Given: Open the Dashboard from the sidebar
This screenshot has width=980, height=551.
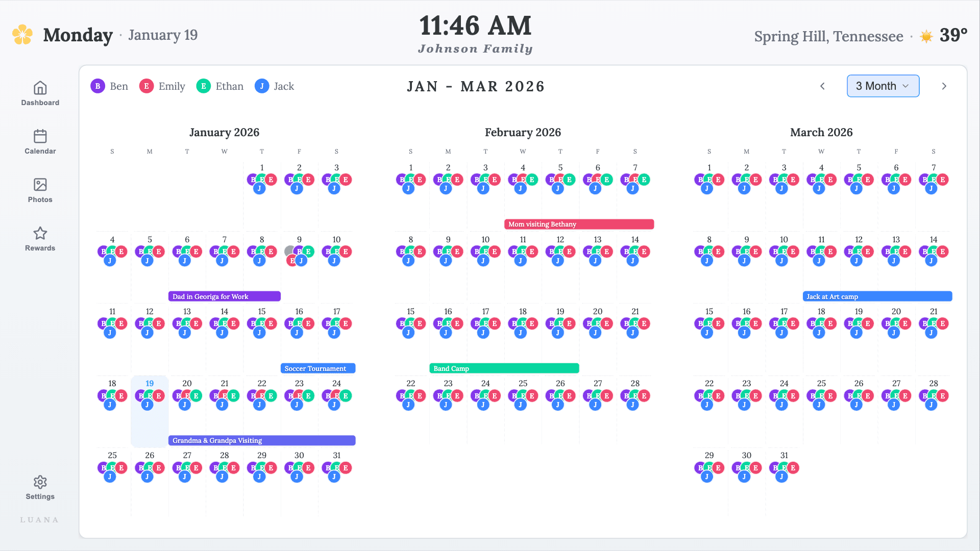Looking at the screenshot, I should pos(40,93).
